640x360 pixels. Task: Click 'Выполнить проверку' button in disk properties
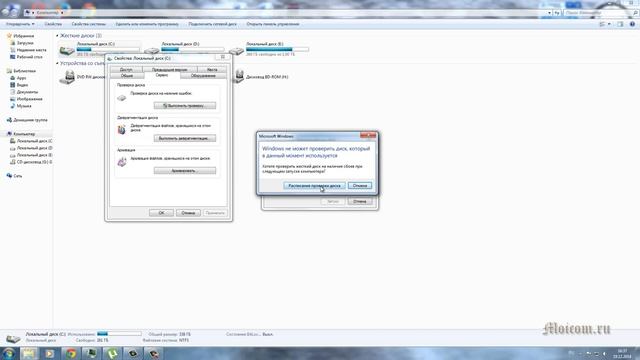click(x=185, y=106)
